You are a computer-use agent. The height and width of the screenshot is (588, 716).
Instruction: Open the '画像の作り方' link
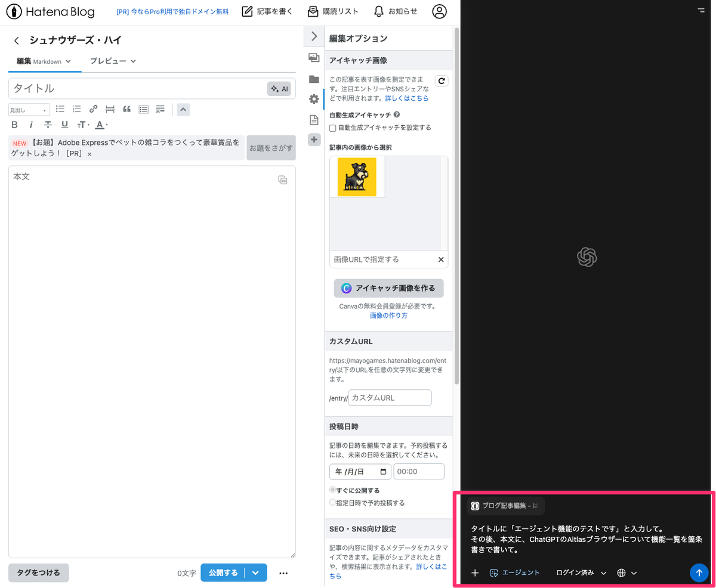[x=388, y=315]
